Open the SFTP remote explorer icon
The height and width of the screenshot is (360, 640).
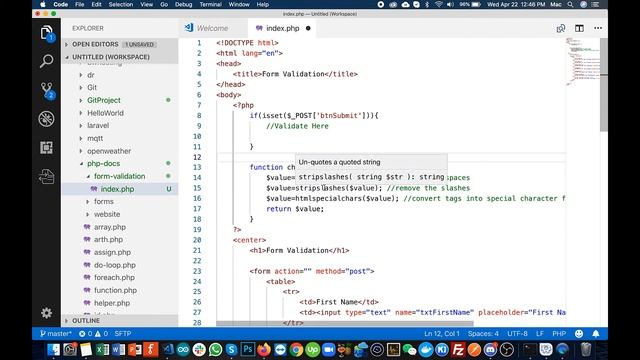point(47,176)
